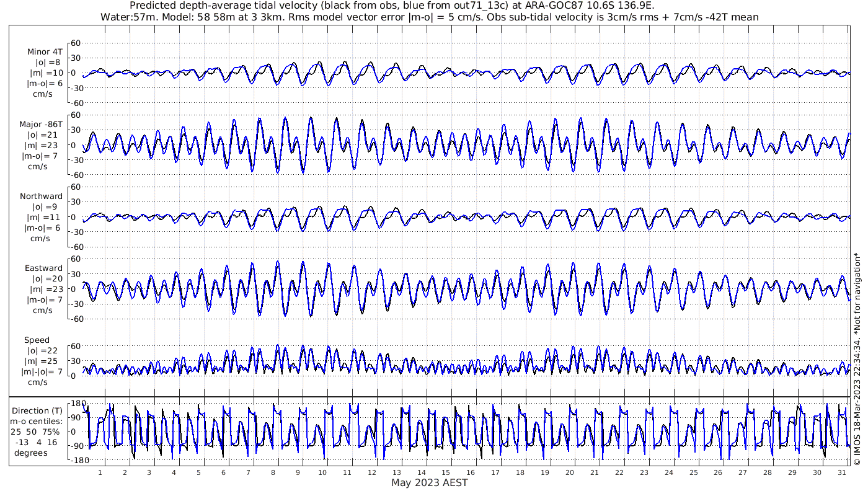The height and width of the screenshot is (496, 868).
Task: Click "|m-o|= 6" under Northward
Action: click(x=43, y=228)
